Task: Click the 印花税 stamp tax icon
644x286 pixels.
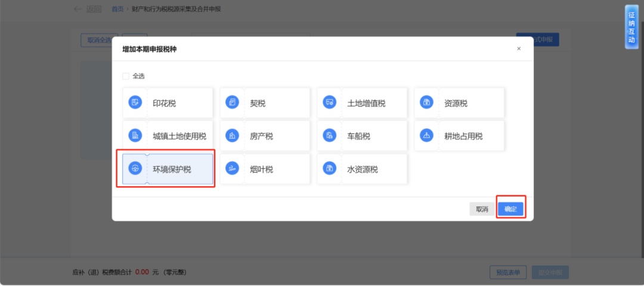Action: [135, 103]
